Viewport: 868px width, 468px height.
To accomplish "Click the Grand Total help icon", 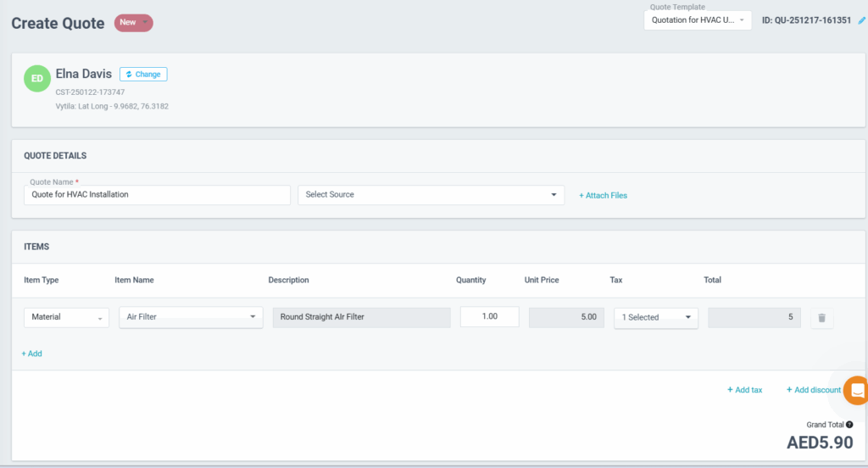I will coord(849,425).
